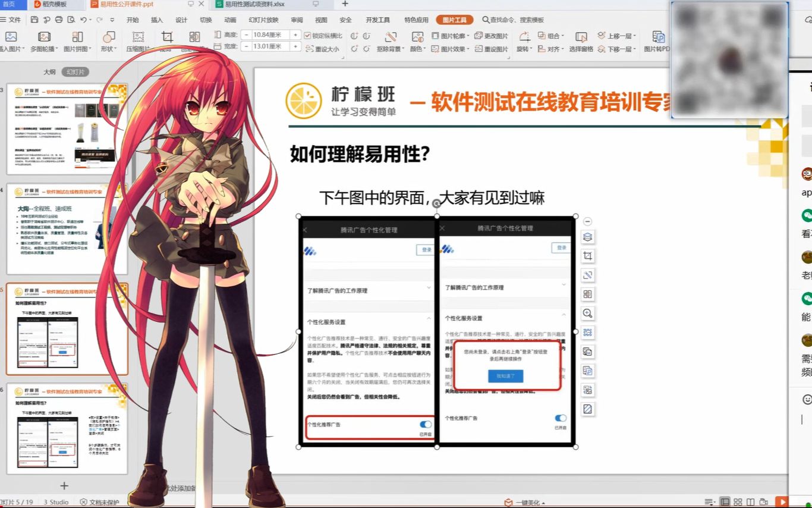Toggle the right screenshot's 个性化推荐广告 switch
The width and height of the screenshot is (812, 508).
click(560, 418)
